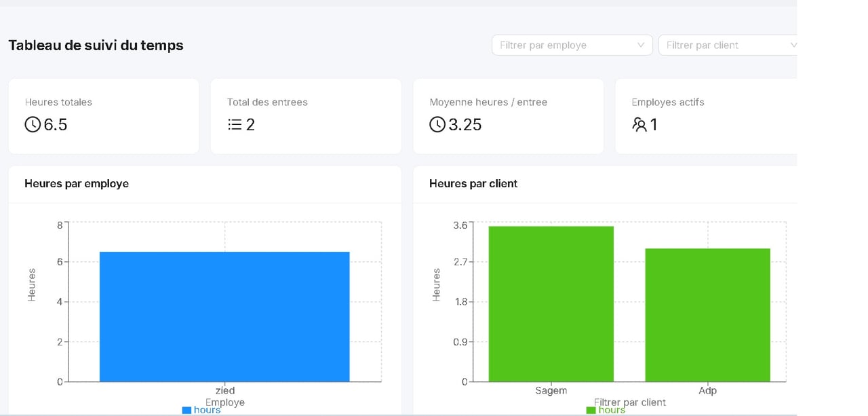This screenshot has width=868, height=416.
Task: Click the Heures par client card title
Action: tap(473, 183)
